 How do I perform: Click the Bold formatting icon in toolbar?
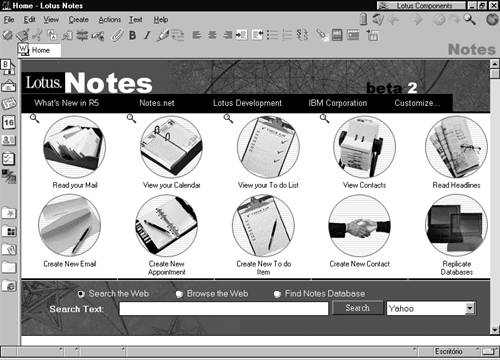pos(132,35)
